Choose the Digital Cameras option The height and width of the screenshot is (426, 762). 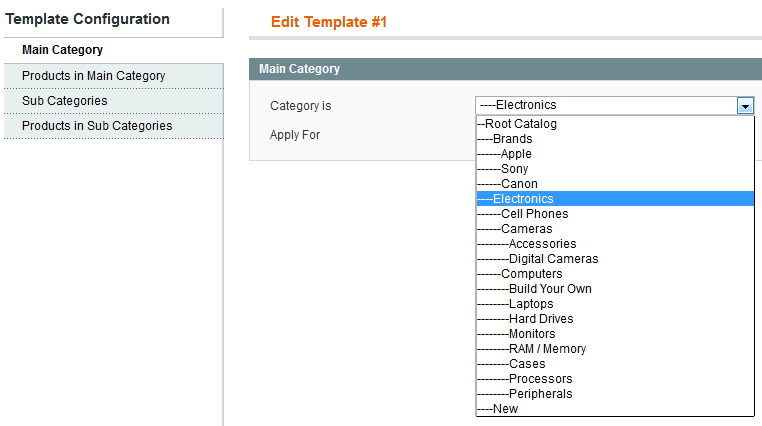615,259
